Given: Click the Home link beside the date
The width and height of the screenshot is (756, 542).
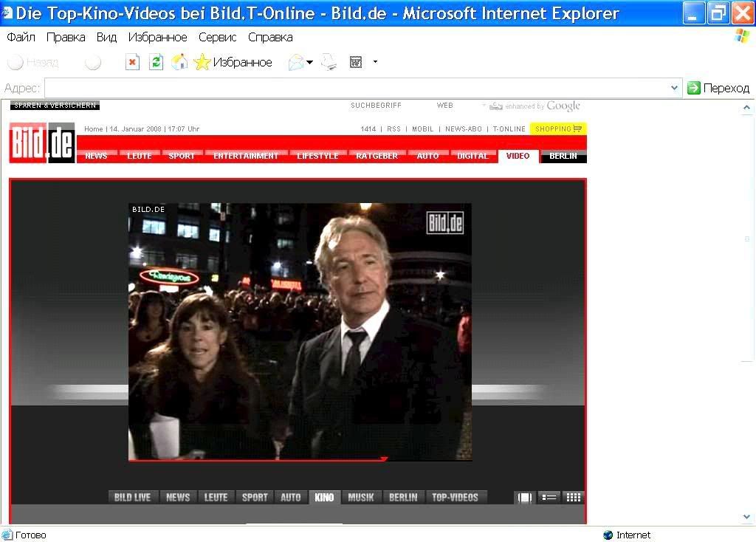Looking at the screenshot, I should 93,128.
